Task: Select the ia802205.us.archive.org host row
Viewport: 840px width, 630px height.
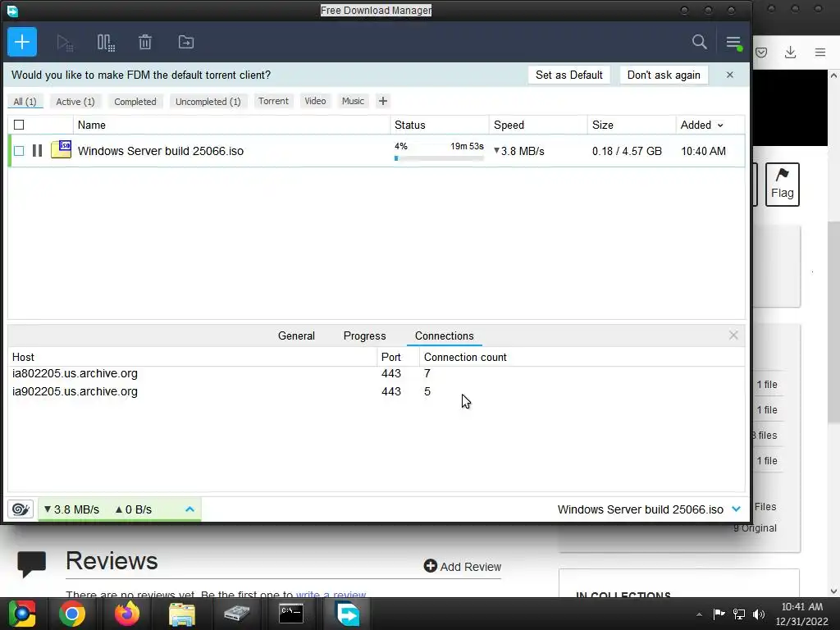Action: 376,373
